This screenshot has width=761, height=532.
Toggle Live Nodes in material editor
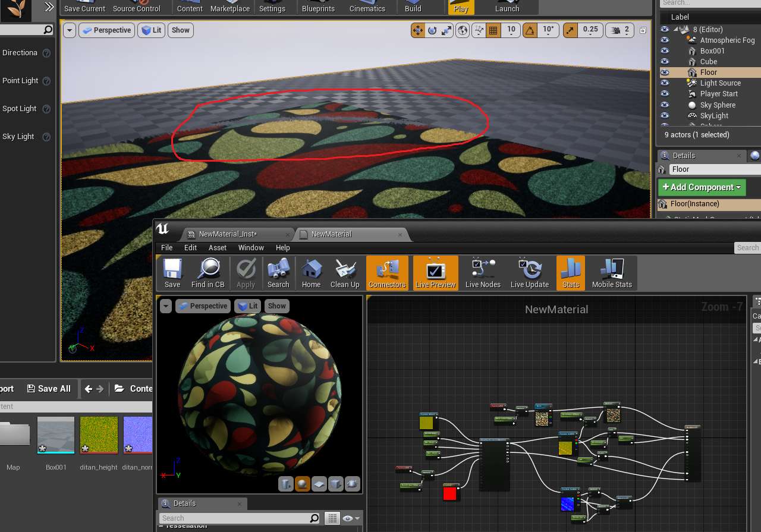click(483, 273)
